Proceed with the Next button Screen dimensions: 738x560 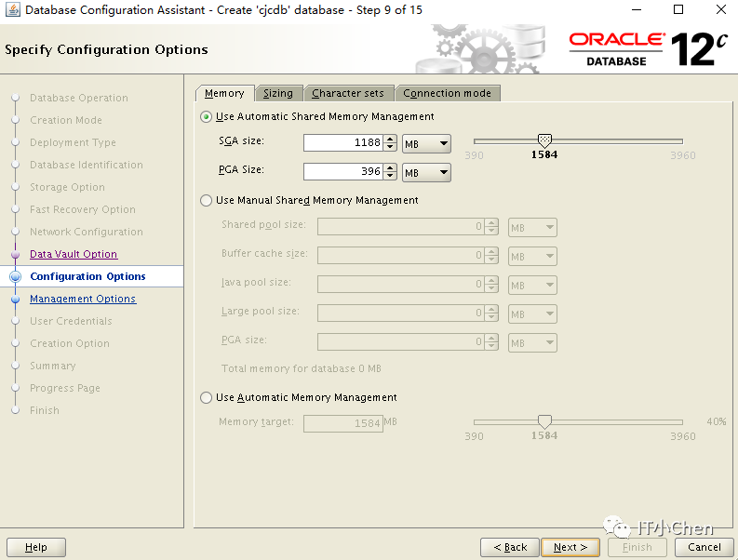[x=570, y=547]
